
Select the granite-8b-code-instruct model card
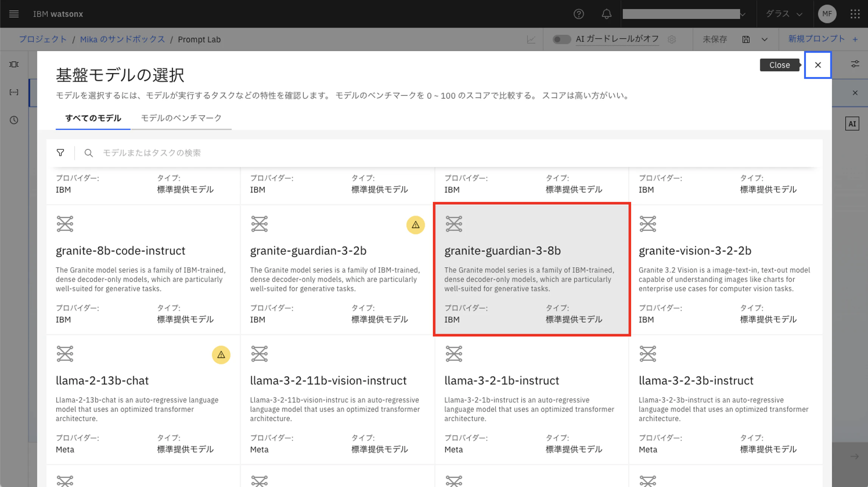tap(143, 270)
